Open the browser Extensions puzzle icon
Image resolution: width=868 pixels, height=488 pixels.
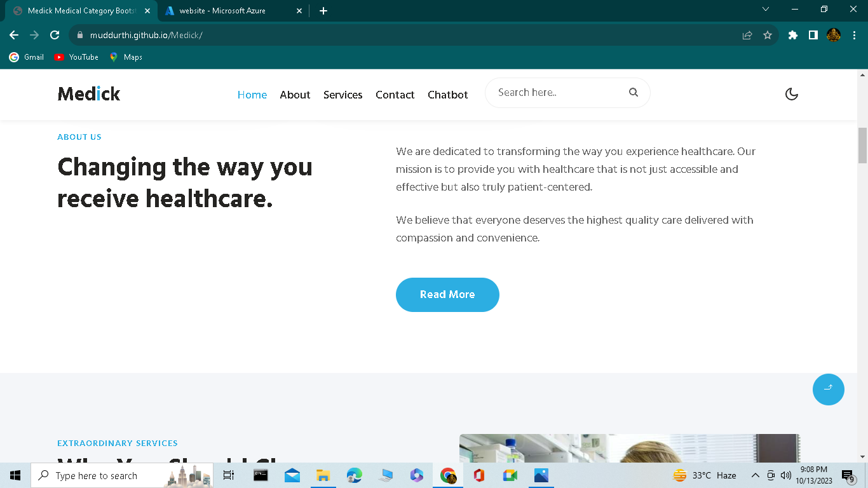pyautogui.click(x=792, y=35)
